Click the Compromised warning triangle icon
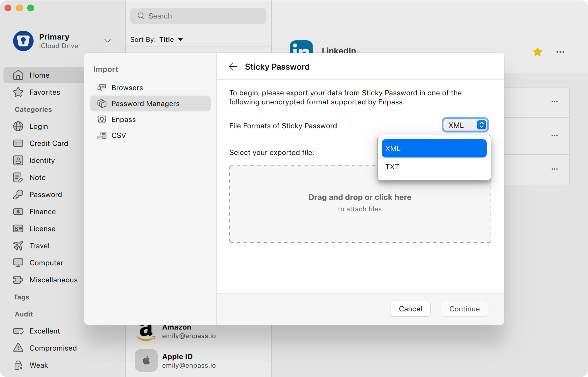 click(18, 348)
